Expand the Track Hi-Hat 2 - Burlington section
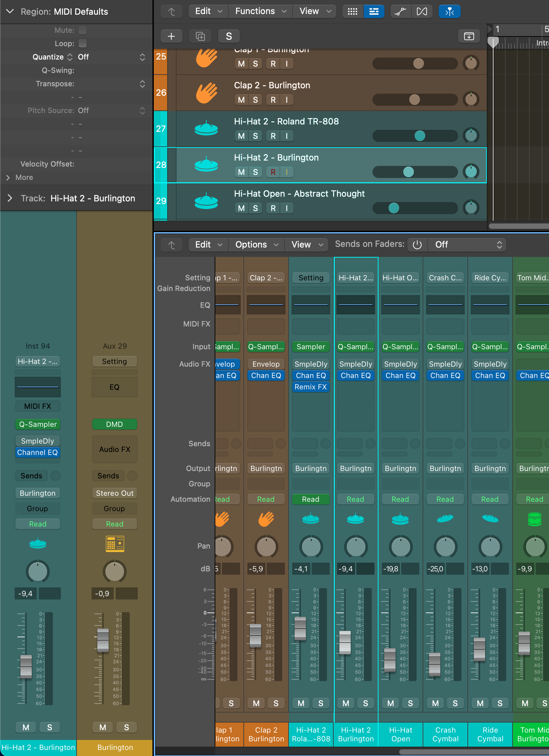Image resolution: width=549 pixels, height=756 pixels. 10,198
